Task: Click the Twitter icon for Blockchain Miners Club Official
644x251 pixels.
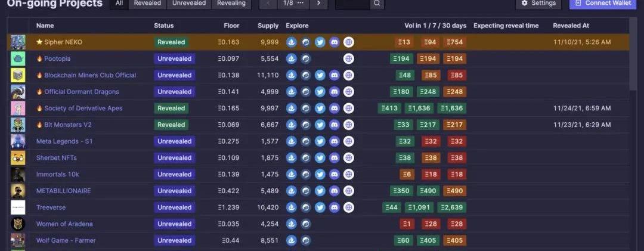Action: pyautogui.click(x=320, y=75)
